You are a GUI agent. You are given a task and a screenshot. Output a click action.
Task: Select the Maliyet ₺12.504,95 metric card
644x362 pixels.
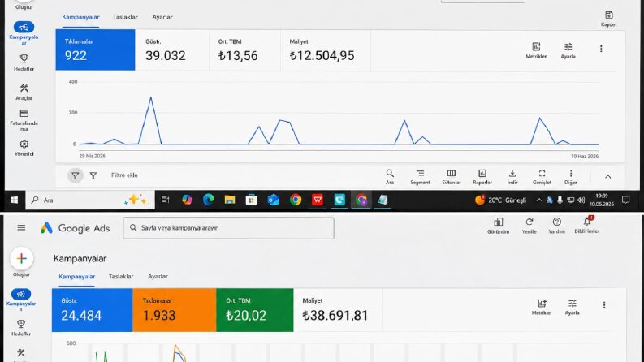coord(326,50)
